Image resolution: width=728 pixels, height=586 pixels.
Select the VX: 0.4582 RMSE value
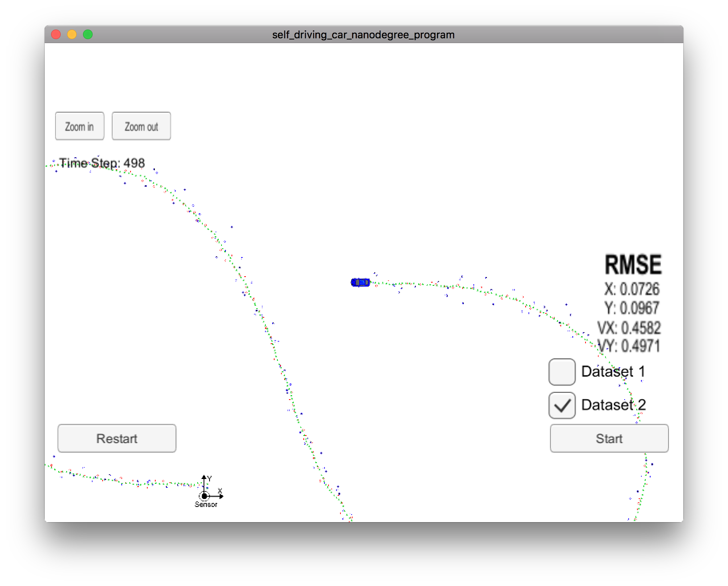click(629, 328)
